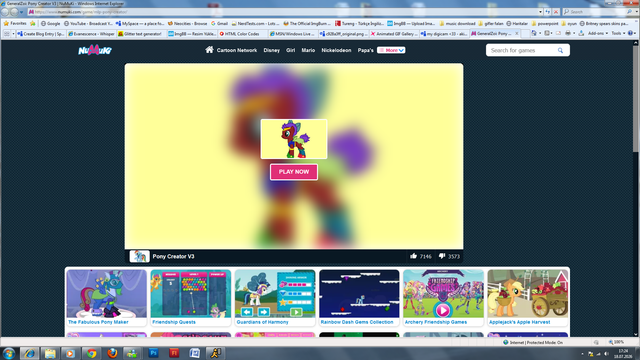640x360 pixels.
Task: Open The Fabulous Pony Maker game
Action: point(107,293)
